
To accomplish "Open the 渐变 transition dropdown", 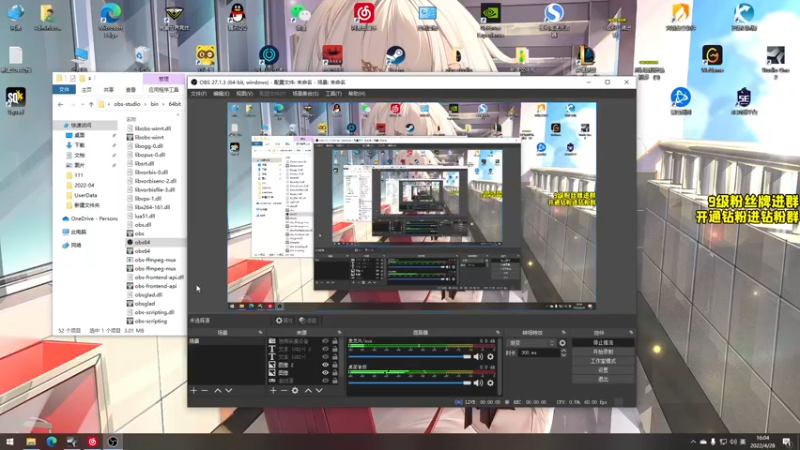I will (x=531, y=343).
